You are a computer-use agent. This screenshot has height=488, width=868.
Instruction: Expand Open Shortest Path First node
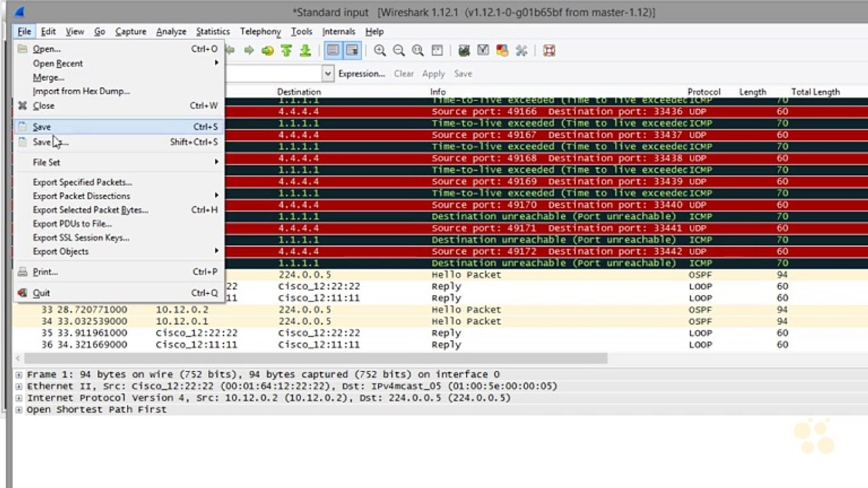pos(19,410)
